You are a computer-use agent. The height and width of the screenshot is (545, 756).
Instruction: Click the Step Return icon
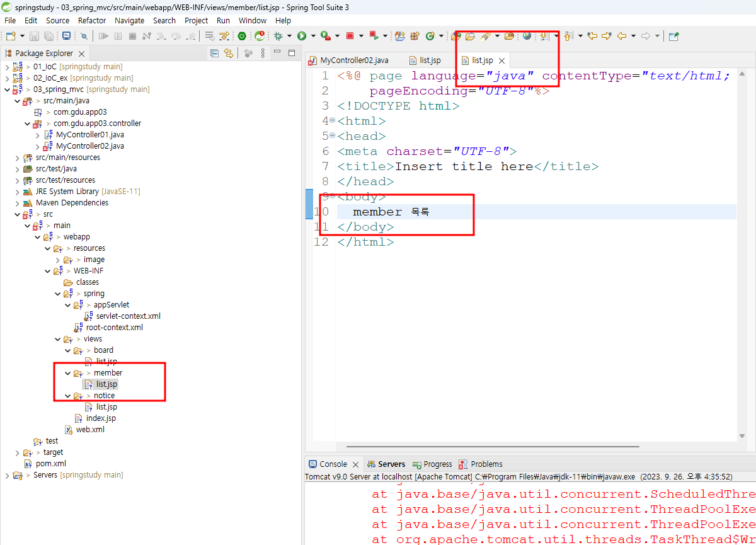coord(190,36)
